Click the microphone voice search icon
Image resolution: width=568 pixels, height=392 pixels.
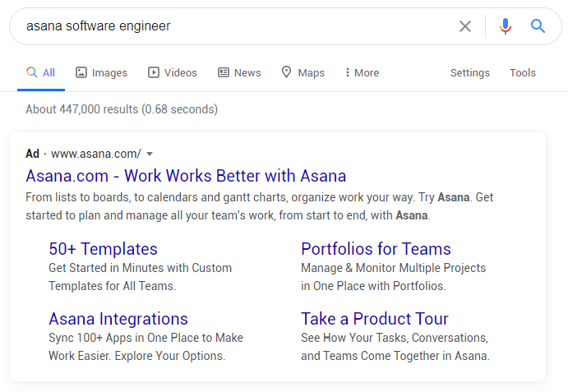click(x=505, y=26)
